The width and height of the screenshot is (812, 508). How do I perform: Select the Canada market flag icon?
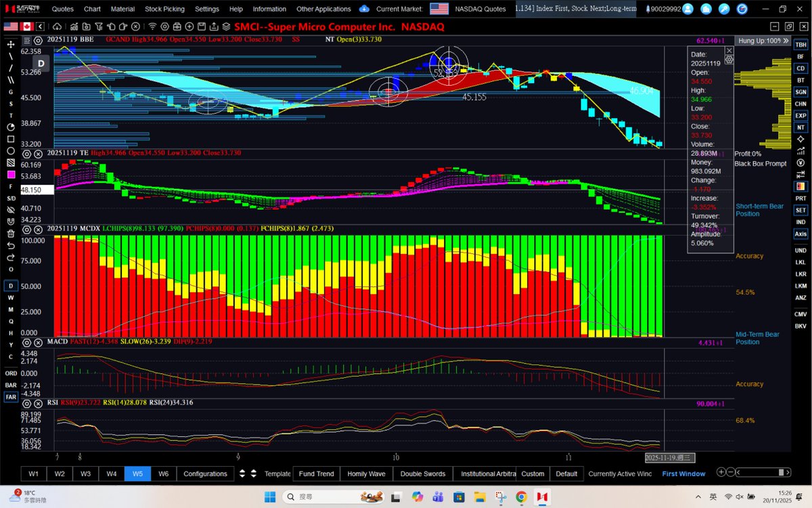tap(27, 26)
